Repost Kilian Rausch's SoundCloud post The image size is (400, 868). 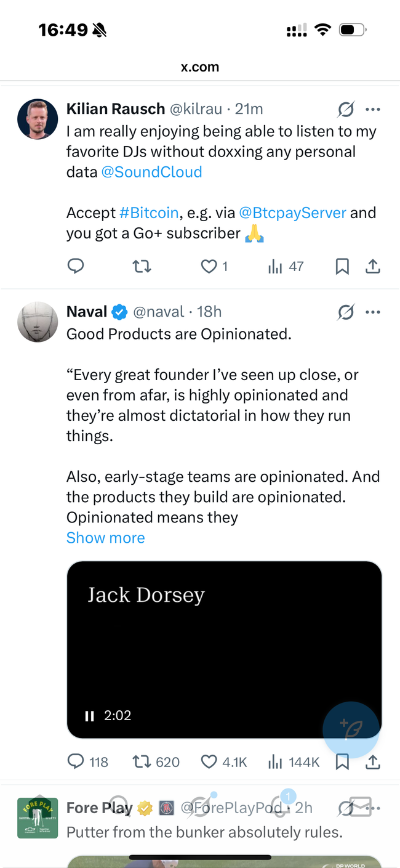(x=142, y=266)
